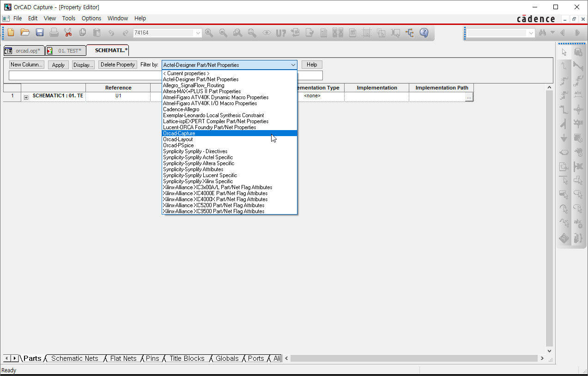Click the Snap to Grid icon

(x=367, y=33)
